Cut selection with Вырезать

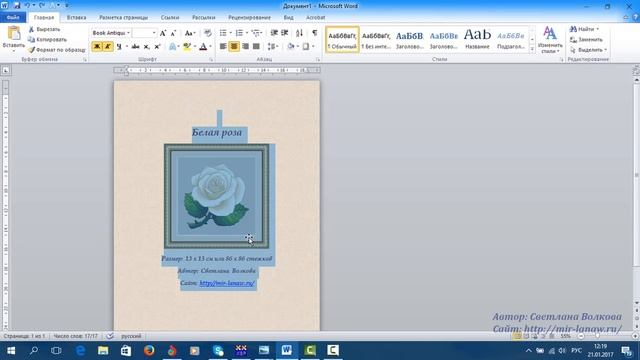(x=44, y=29)
